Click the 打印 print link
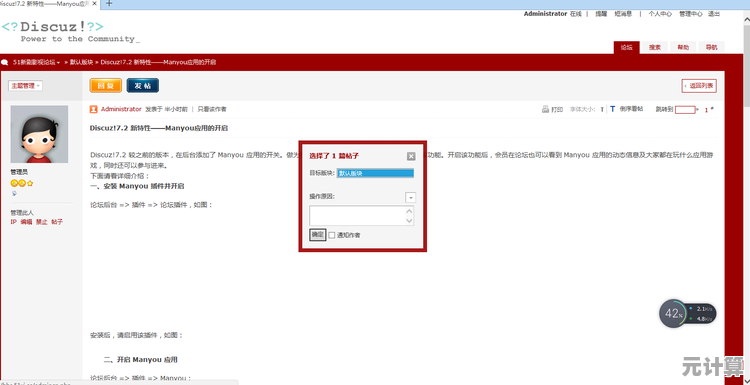Image resolution: width=750 pixels, height=385 pixels. pos(557,110)
